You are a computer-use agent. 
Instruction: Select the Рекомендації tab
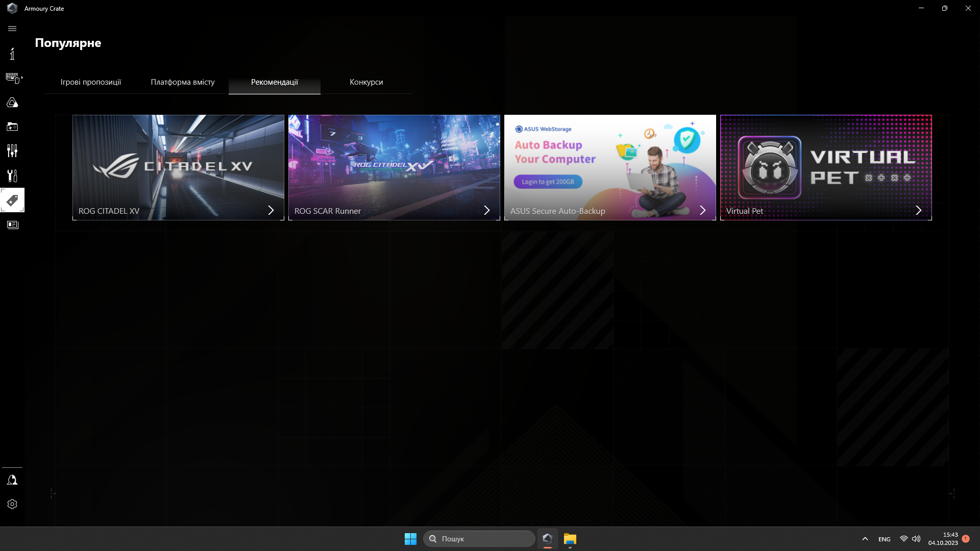click(275, 82)
